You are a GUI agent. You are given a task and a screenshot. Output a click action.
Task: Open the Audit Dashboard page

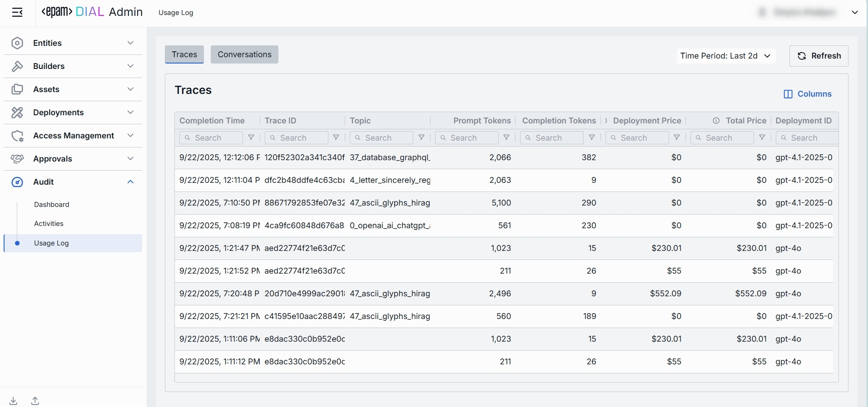tap(52, 205)
